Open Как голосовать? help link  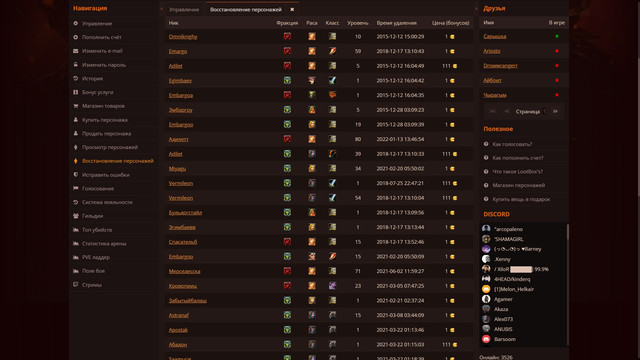[512, 144]
